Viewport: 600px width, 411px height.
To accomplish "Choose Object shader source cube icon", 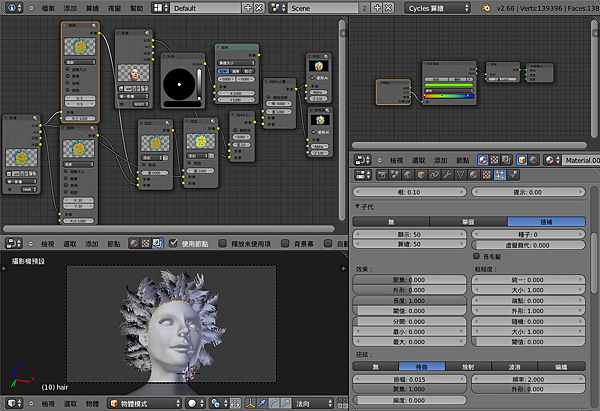I will coord(522,160).
